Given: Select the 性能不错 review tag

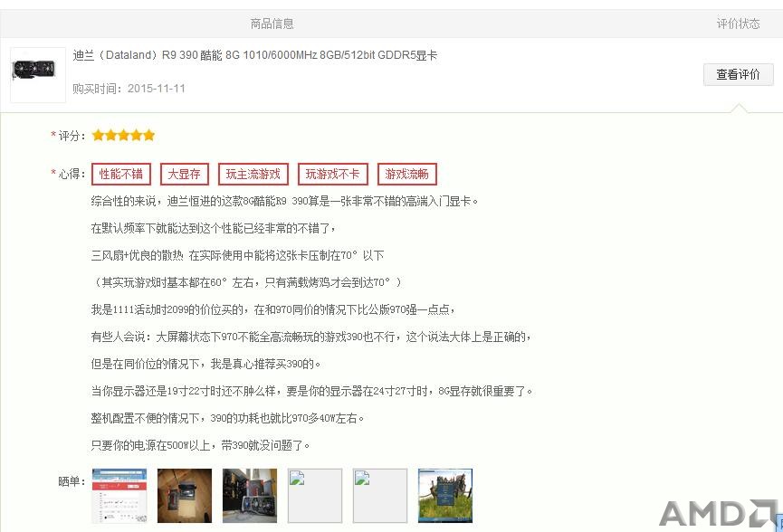Looking at the screenshot, I should 121,175.
